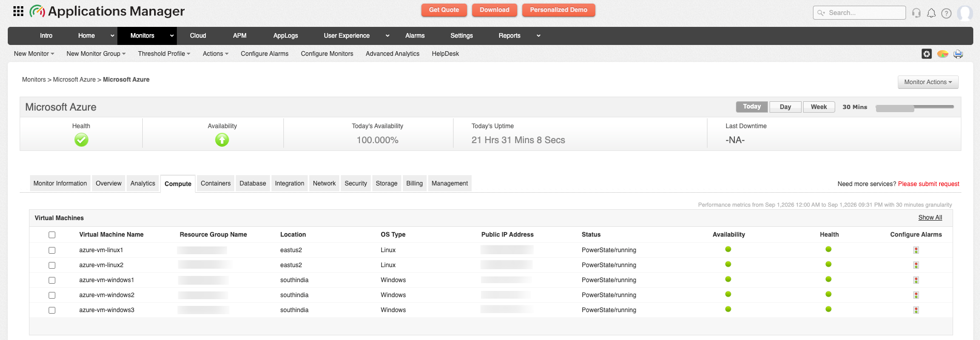The width and height of the screenshot is (980, 340).
Task: Click health green dot for azure-vm-windows2
Action: point(828,294)
